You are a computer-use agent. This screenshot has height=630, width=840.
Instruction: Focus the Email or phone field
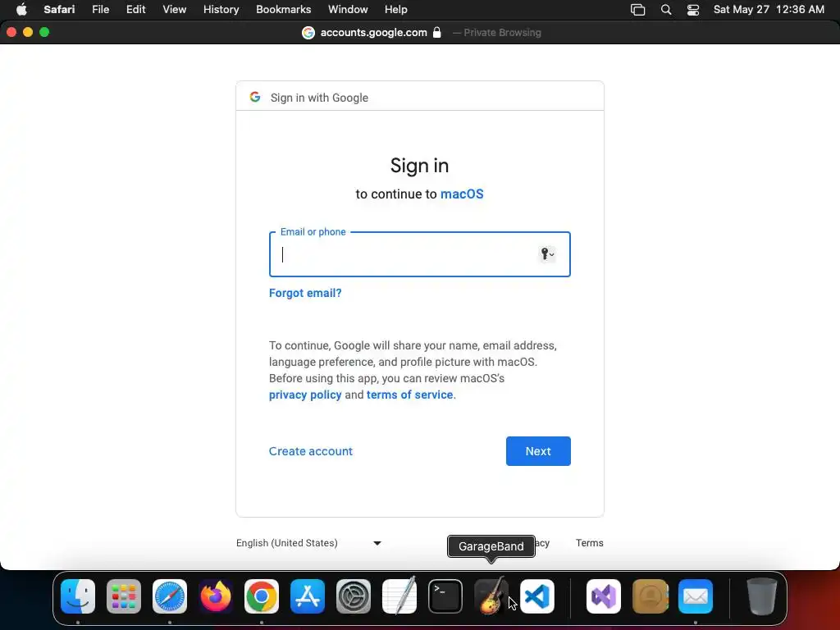click(x=419, y=254)
